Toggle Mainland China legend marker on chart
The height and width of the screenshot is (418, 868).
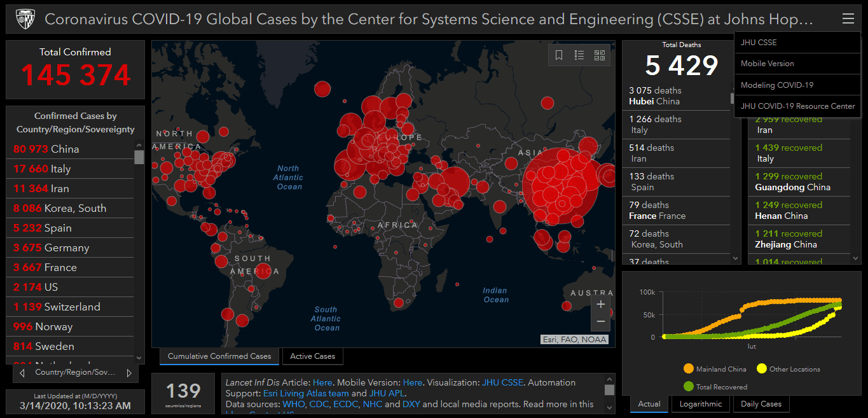(x=688, y=369)
